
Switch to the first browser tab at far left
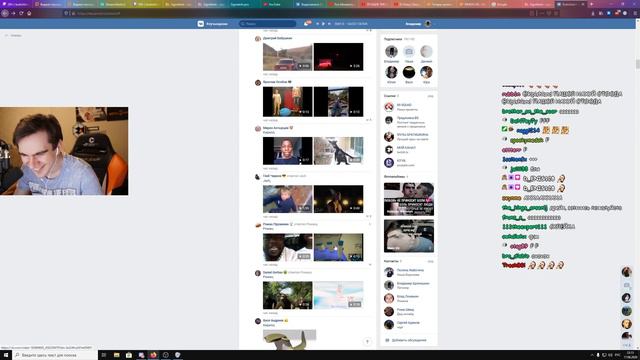(16, 4)
